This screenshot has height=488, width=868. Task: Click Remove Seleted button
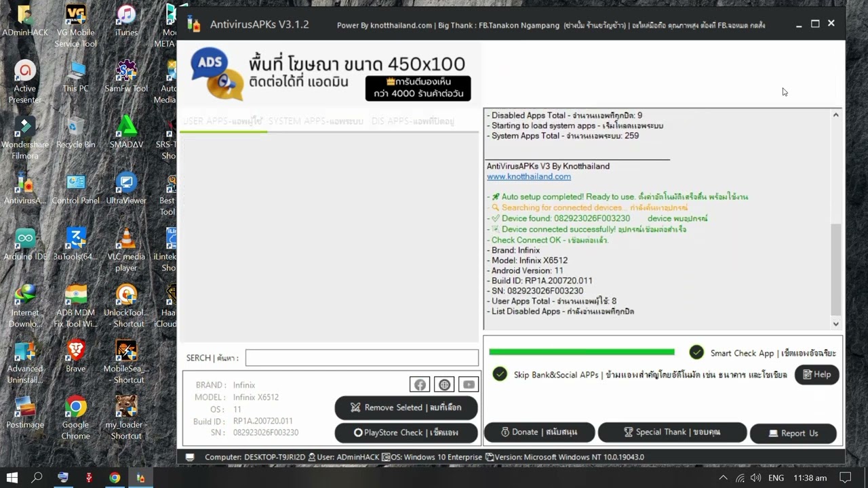tap(406, 407)
